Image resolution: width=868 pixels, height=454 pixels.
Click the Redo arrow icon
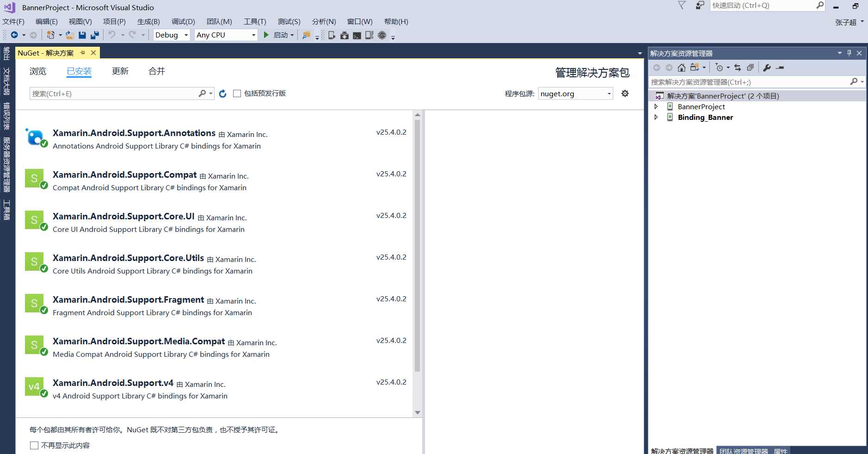point(132,35)
